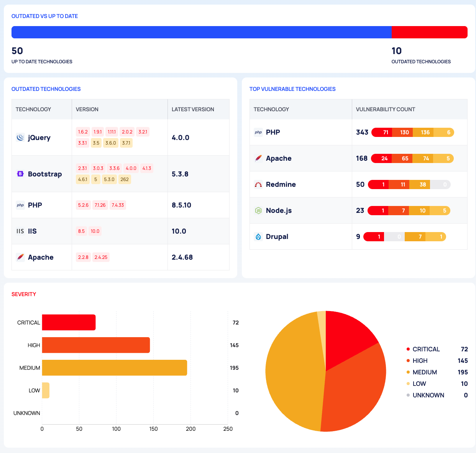Click the OUTDATED VS UP TO DATE heading

tap(45, 16)
